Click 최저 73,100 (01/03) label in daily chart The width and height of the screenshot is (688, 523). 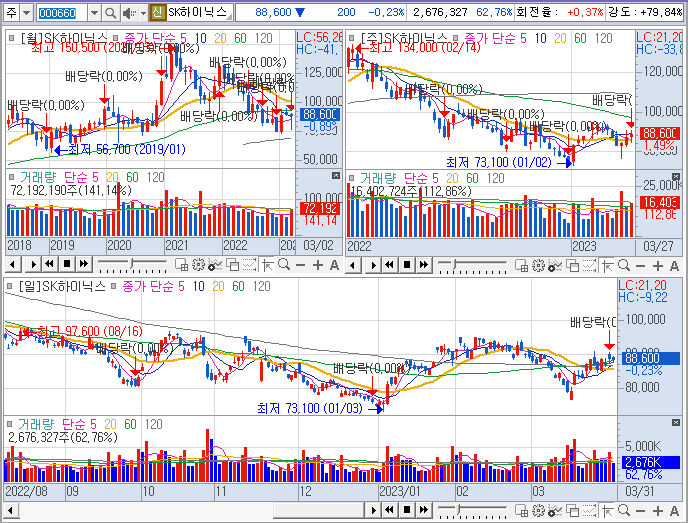pos(310,408)
